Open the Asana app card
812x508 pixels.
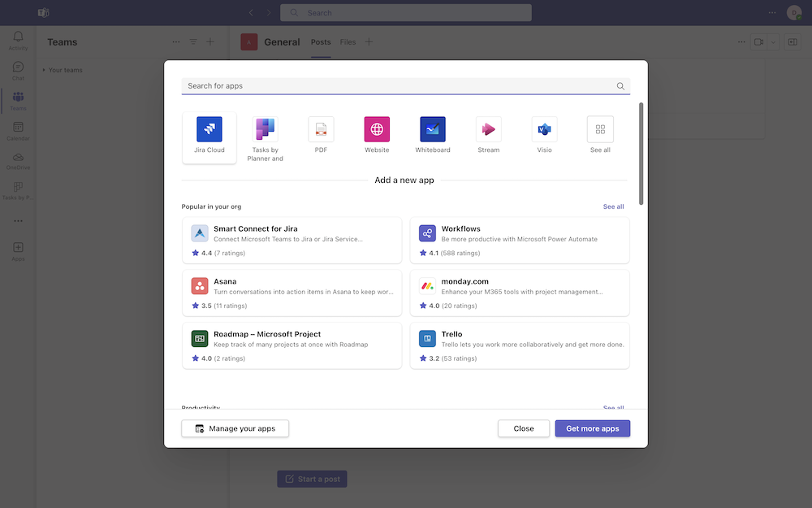(292, 293)
